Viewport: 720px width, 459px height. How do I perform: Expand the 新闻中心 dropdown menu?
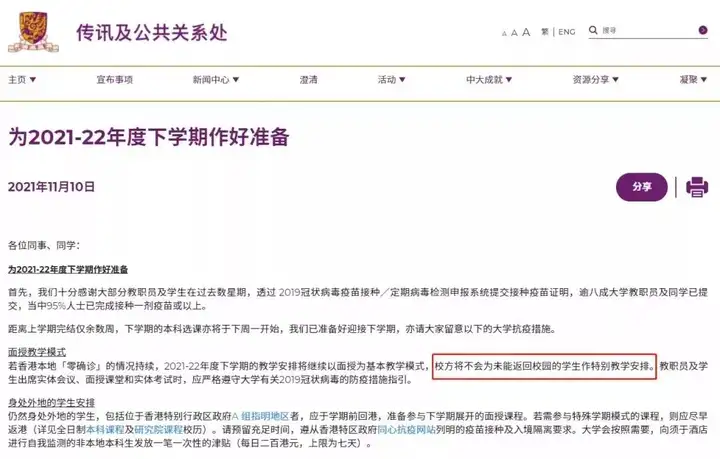pyautogui.click(x=216, y=79)
